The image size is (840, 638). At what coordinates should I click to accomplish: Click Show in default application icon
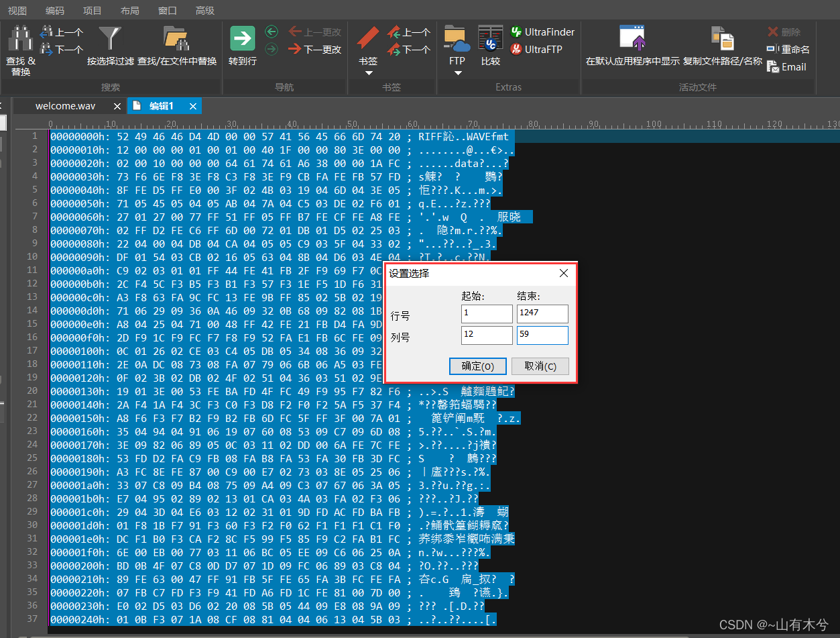pyautogui.click(x=632, y=38)
